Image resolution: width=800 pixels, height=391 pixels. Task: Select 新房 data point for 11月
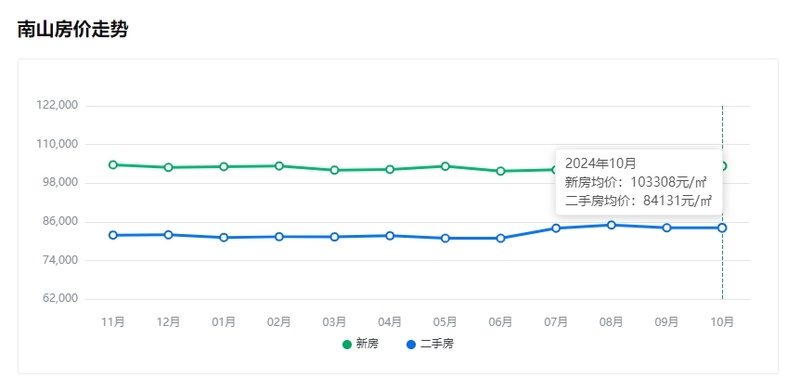pyautogui.click(x=113, y=165)
